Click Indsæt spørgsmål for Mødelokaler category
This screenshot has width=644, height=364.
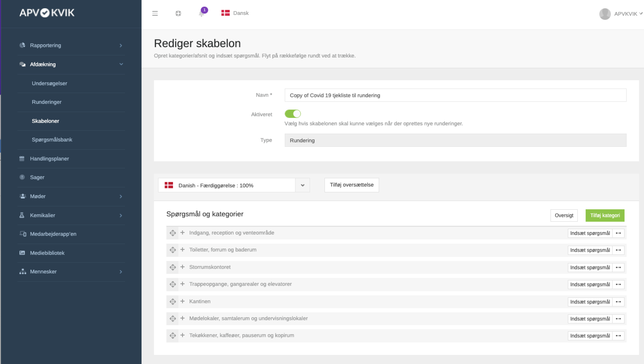[590, 318]
